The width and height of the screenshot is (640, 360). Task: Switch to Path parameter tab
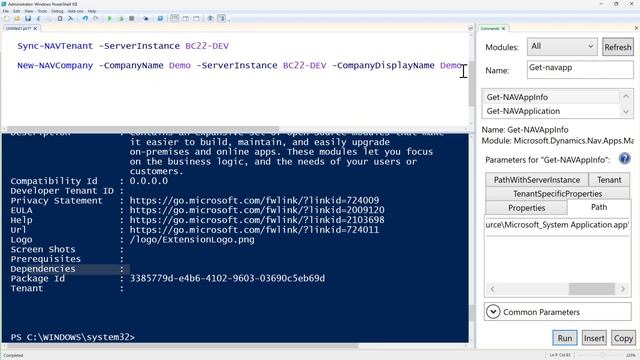(x=599, y=207)
